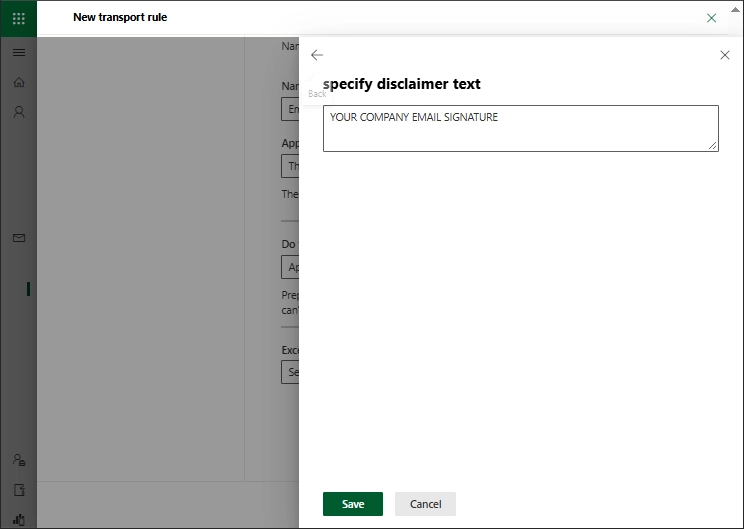744x529 pixels.
Task: Click the 'New transport rule' title
Action: 120,17
